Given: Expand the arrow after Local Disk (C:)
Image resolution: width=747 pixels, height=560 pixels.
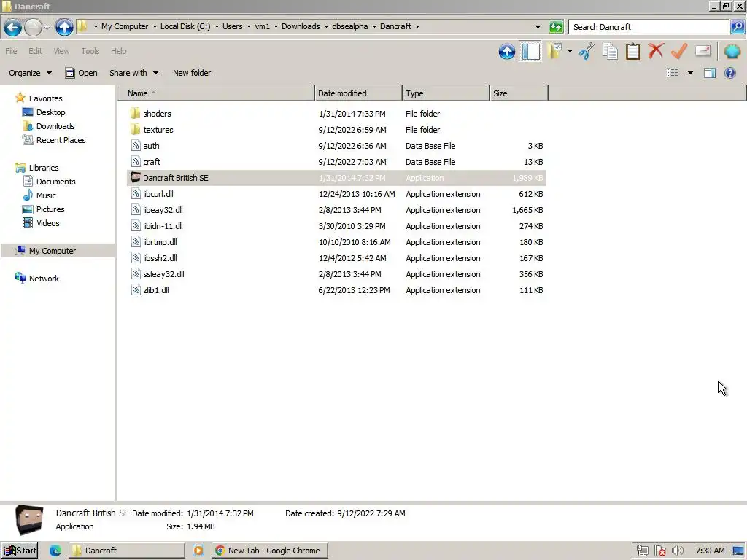Looking at the screenshot, I should coord(216,27).
